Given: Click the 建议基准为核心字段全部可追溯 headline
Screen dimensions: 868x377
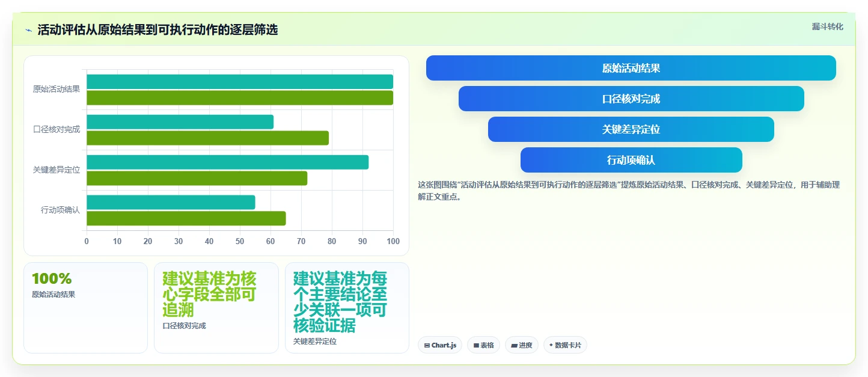Looking at the screenshot, I should pos(210,295).
